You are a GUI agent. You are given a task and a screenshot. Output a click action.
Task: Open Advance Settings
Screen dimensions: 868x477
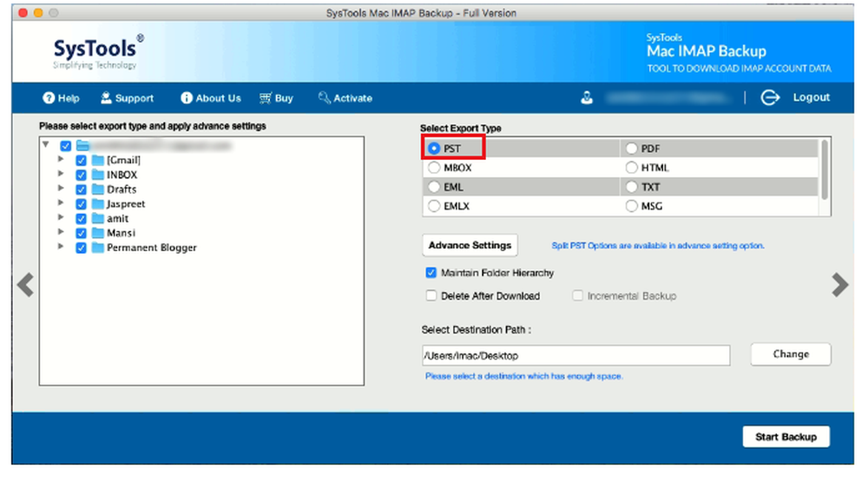coord(470,245)
